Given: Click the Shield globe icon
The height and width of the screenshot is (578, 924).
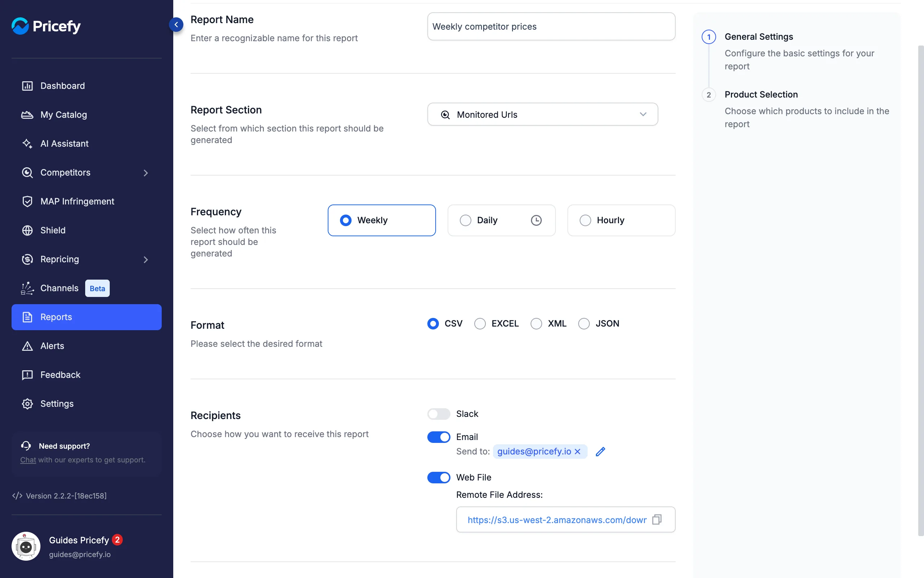Looking at the screenshot, I should coord(27,230).
